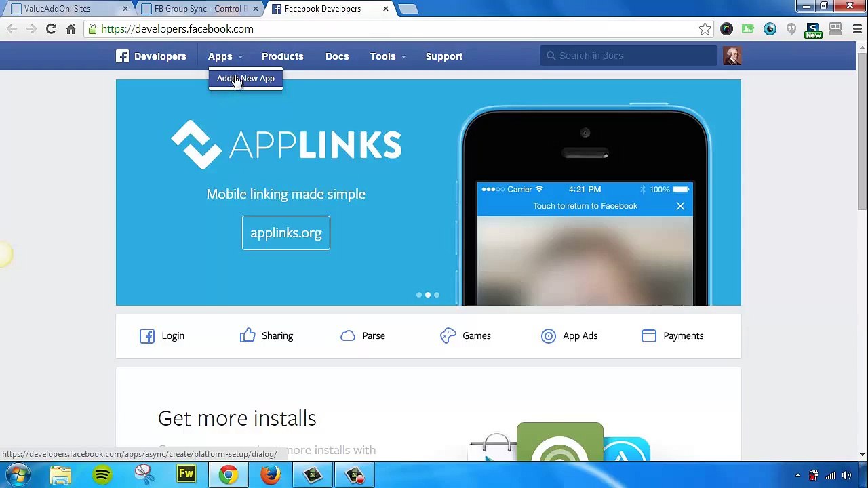Viewport: 868px width, 488px height.
Task: Click the Developers home link
Action: coord(160,56)
